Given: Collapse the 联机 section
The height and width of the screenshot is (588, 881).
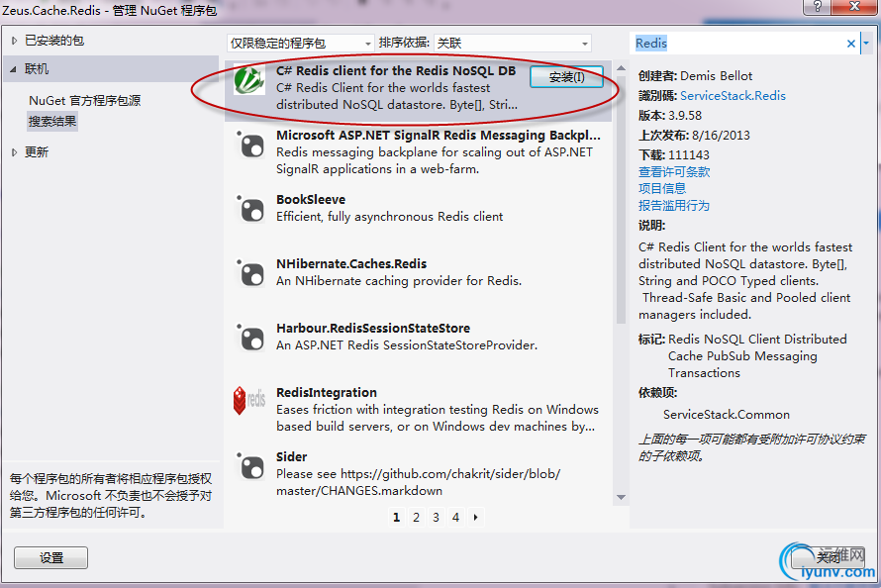Looking at the screenshot, I should click(14, 69).
